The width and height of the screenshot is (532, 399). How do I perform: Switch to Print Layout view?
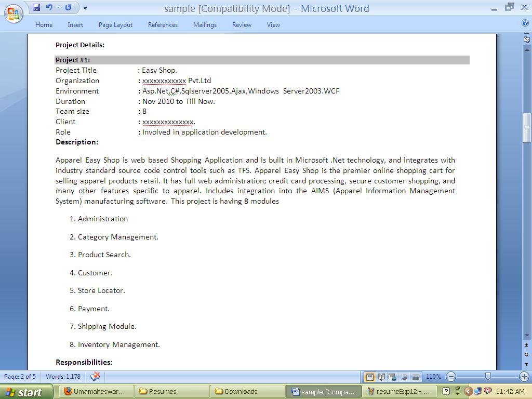pyautogui.click(x=370, y=377)
